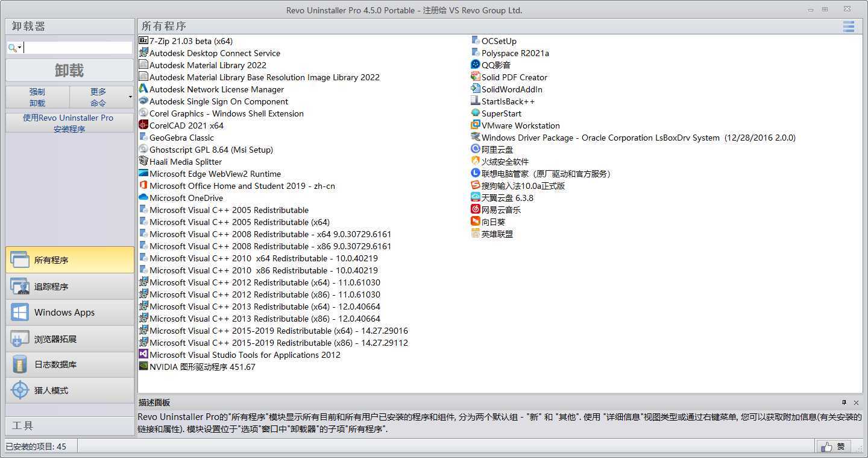Open the view options menu icon
The width and height of the screenshot is (868, 458).
point(848,27)
